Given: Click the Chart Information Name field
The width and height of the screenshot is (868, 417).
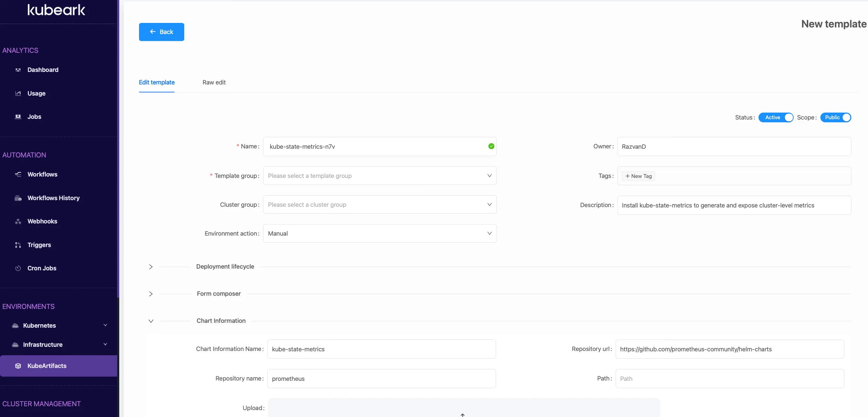Looking at the screenshot, I should click(381, 349).
